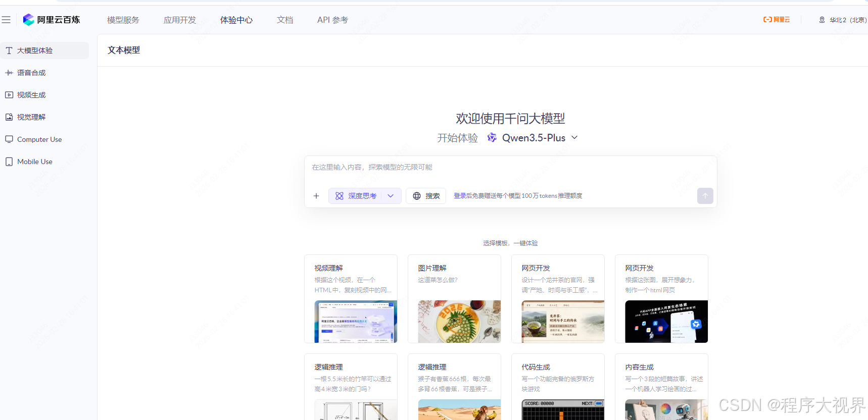
Task: Open the 内容生成 template card
Action: pyautogui.click(x=661, y=387)
